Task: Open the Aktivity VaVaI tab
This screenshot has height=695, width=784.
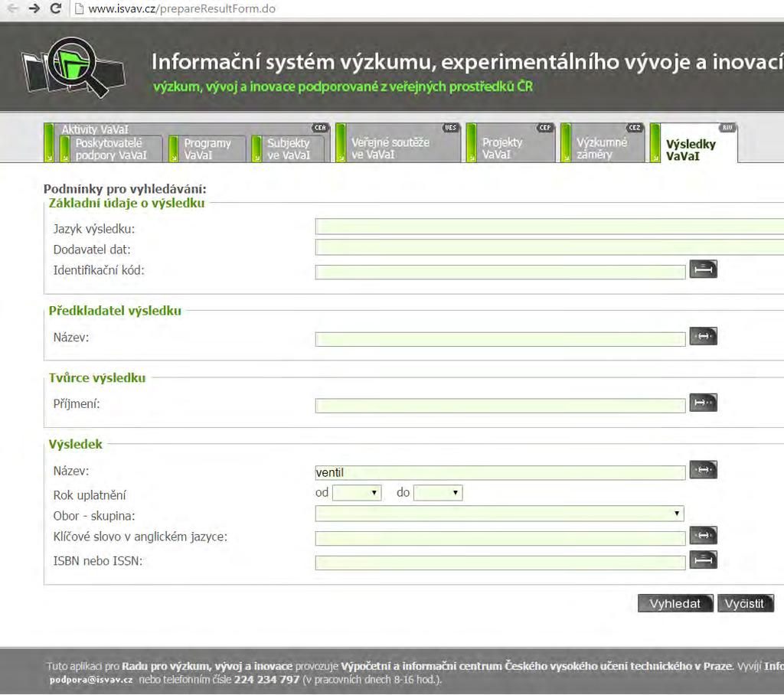Action: click(x=94, y=129)
